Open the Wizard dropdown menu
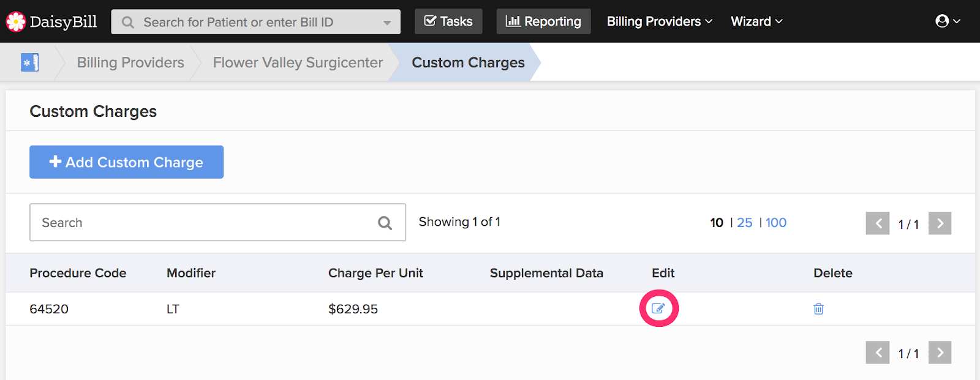The image size is (980, 380). pyautogui.click(x=756, y=21)
